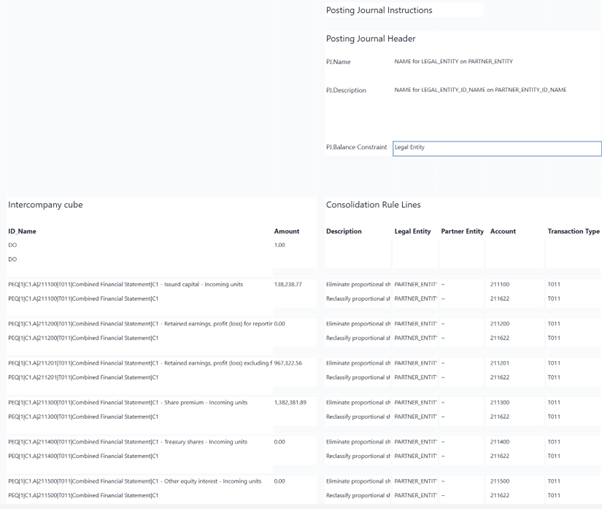Click account 211201 in rule lines
602x509 pixels.
(501, 363)
